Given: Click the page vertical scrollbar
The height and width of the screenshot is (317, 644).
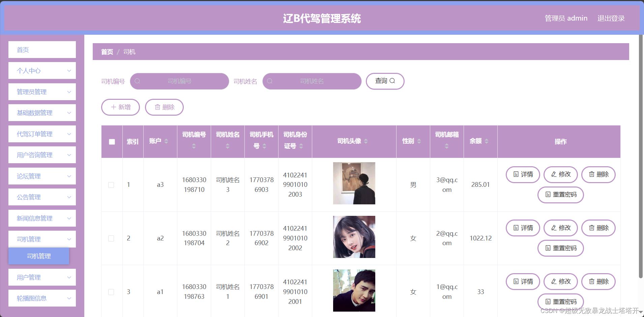Looking at the screenshot, I should (x=641, y=156).
